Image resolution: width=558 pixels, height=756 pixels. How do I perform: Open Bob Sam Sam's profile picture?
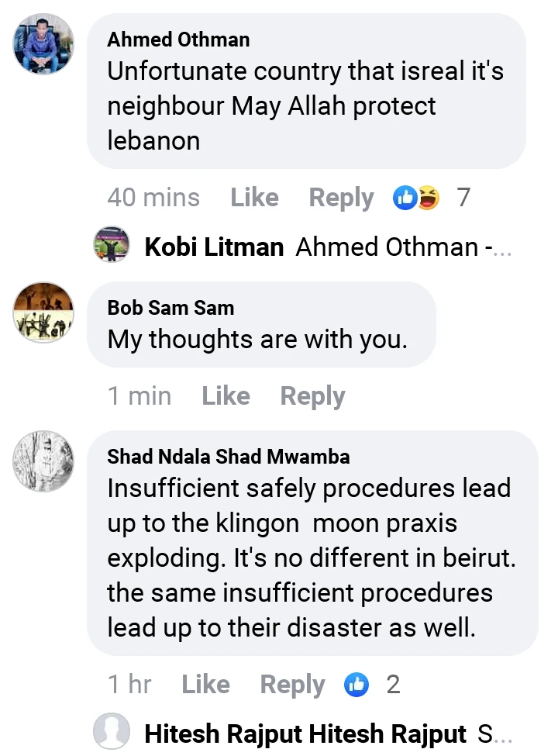43,312
